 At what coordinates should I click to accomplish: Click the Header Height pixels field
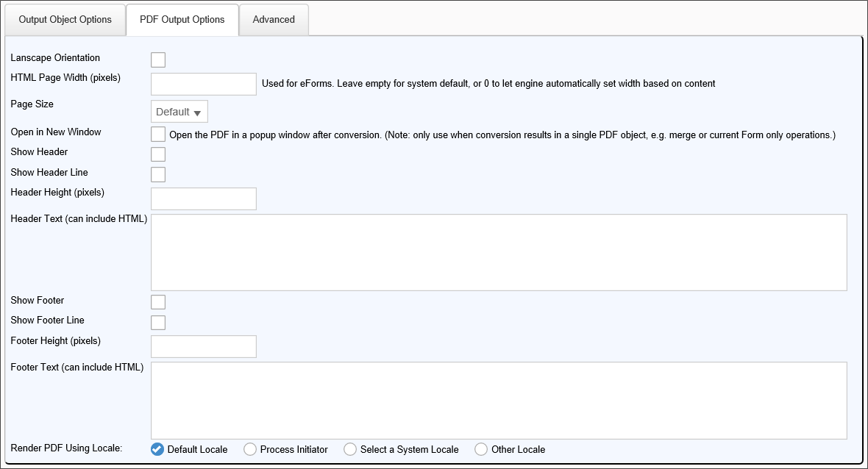tap(203, 198)
